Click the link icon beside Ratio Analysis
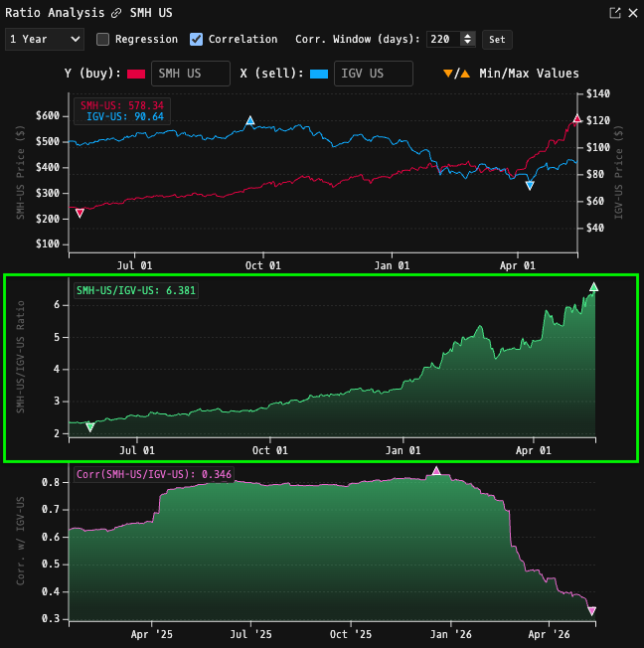This screenshot has width=644, height=648. 116,13
